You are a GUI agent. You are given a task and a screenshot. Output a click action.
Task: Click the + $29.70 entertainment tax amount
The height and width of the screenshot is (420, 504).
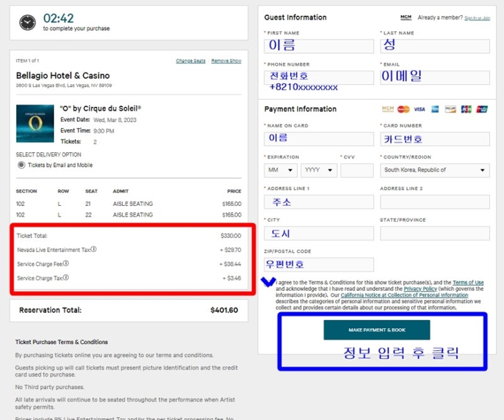tap(231, 250)
